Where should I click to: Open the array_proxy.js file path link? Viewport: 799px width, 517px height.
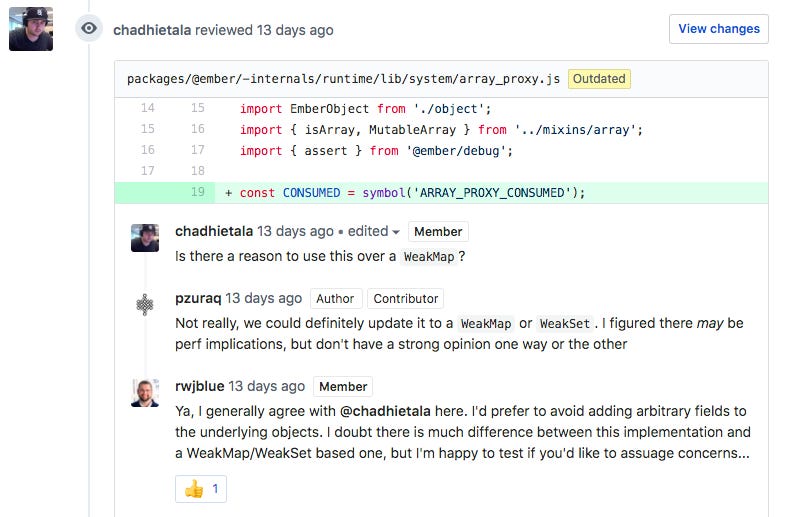343,78
